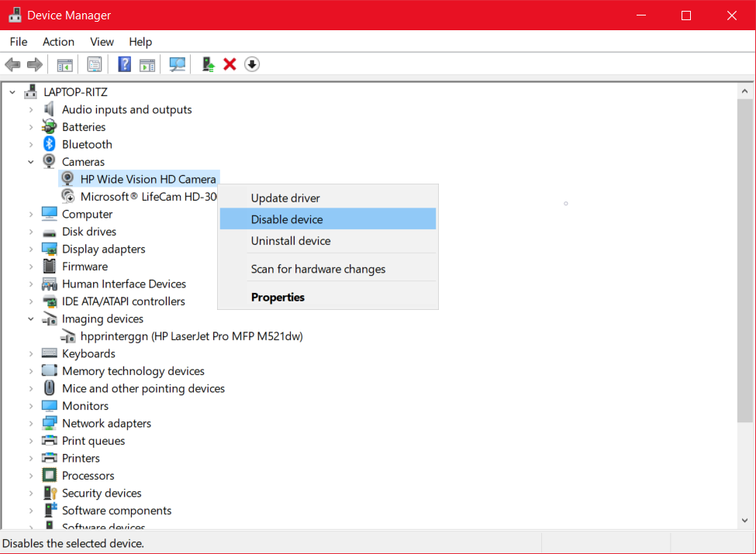Viewport: 756px width, 554px height.
Task: Select the Software components label
Action: coord(116,510)
